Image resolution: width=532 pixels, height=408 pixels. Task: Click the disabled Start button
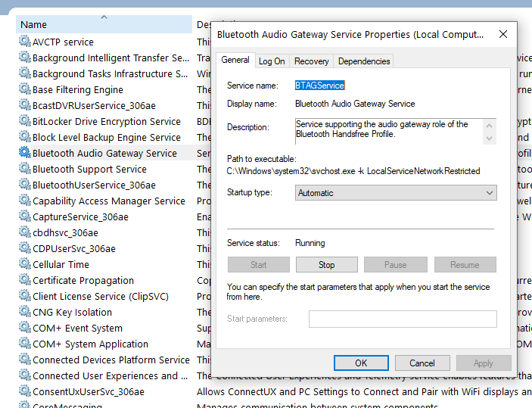coord(259,265)
